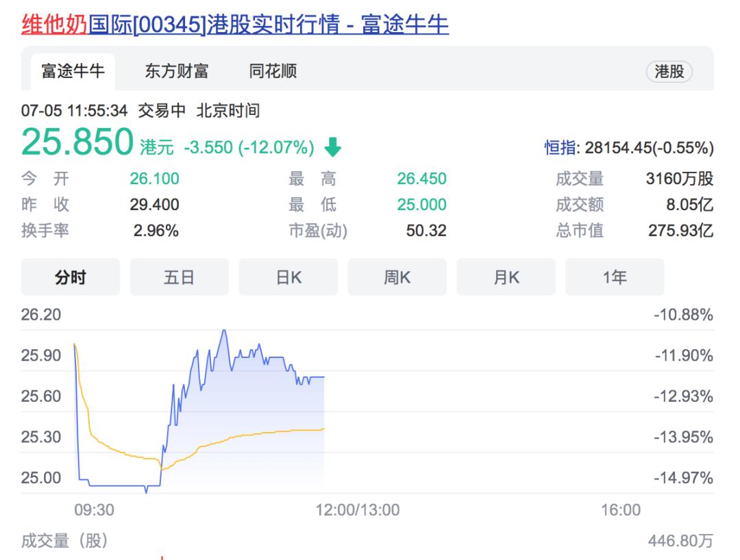This screenshot has height=560, width=740.
Task: View the 1年 one-year chart
Action: [615, 277]
